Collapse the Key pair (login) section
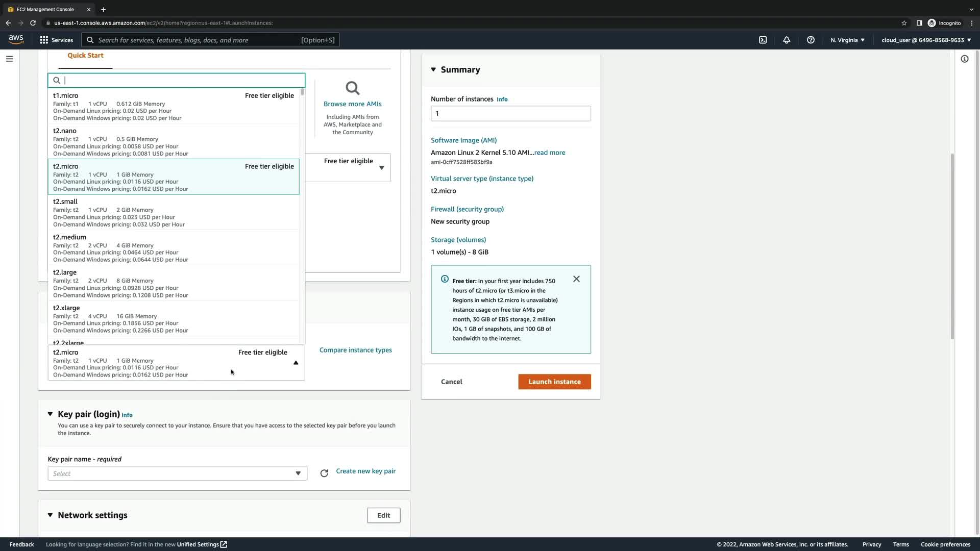980x551 pixels. pyautogui.click(x=50, y=414)
